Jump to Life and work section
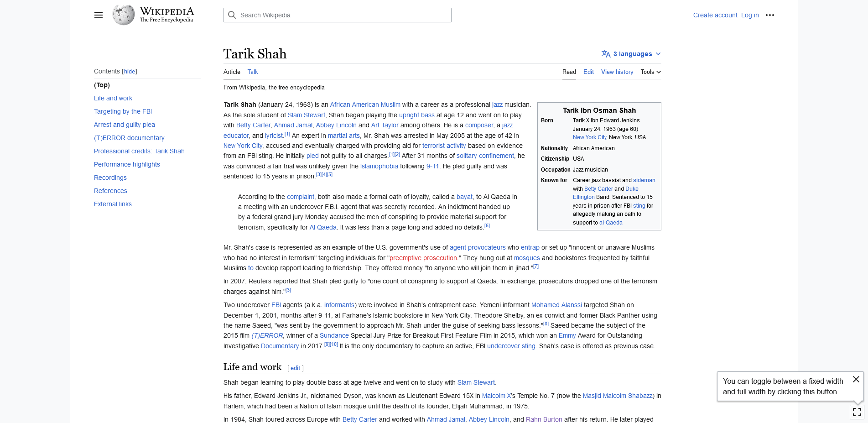Image resolution: width=868 pixels, height=423 pixels. click(113, 98)
